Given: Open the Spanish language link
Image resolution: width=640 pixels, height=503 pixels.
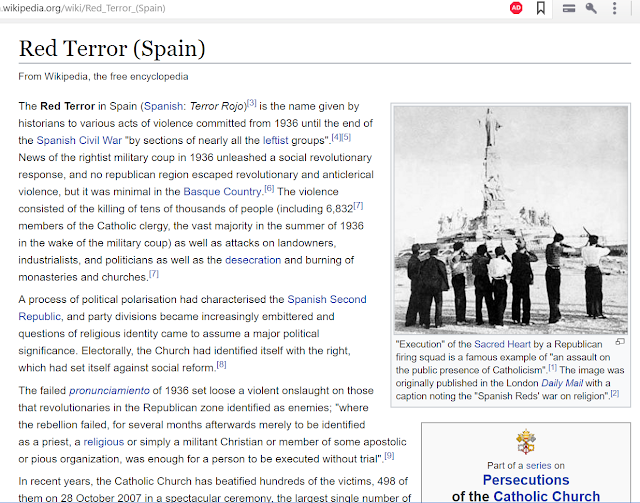Looking at the screenshot, I should point(163,106).
